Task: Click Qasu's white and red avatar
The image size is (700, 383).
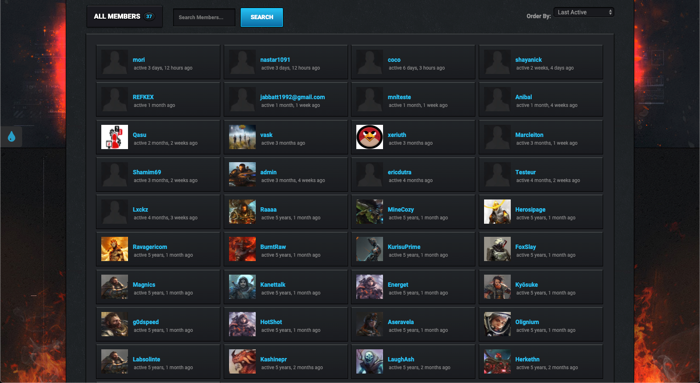Action: pos(114,137)
